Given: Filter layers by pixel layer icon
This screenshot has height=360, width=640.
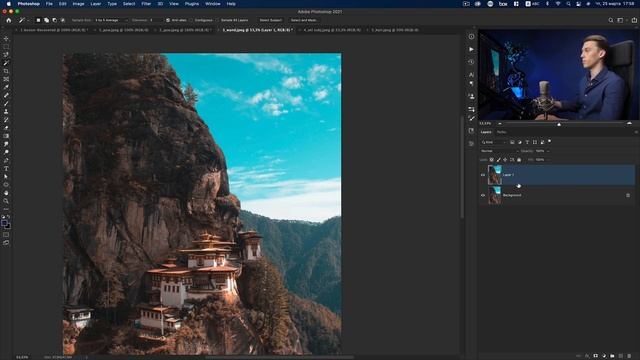Looking at the screenshot, I should click(512, 142).
